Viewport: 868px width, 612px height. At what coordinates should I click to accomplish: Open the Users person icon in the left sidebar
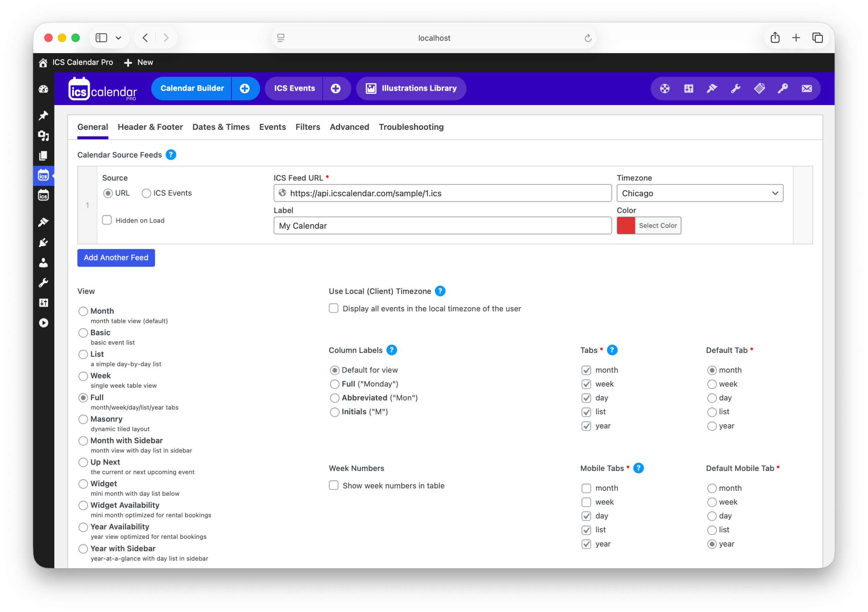[x=43, y=263]
